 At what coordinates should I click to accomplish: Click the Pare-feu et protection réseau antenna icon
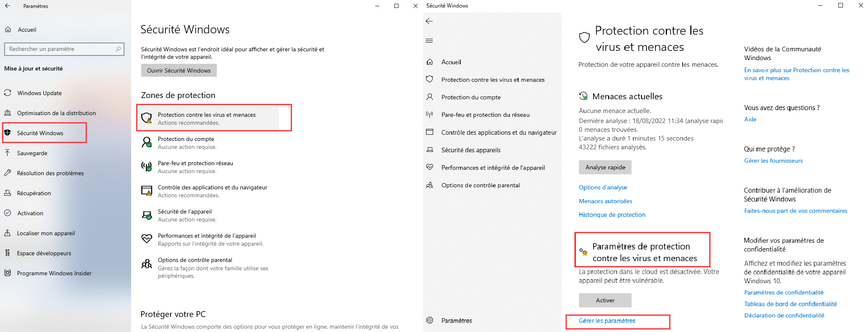coord(147,166)
